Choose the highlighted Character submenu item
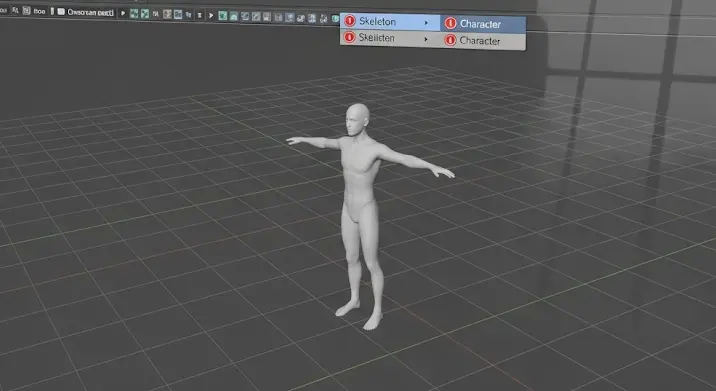 483,24
